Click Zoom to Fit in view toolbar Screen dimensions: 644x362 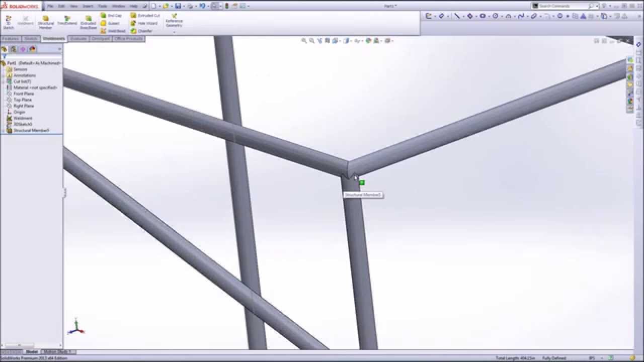(x=304, y=40)
